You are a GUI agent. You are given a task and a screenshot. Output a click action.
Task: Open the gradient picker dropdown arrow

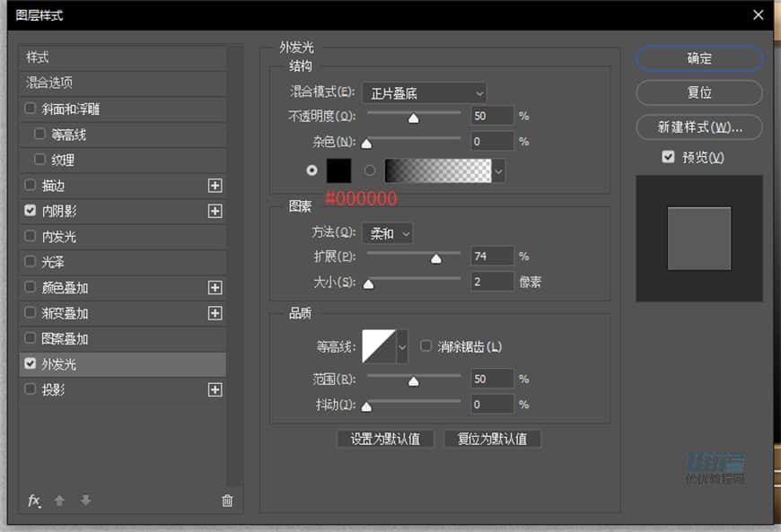(x=500, y=170)
